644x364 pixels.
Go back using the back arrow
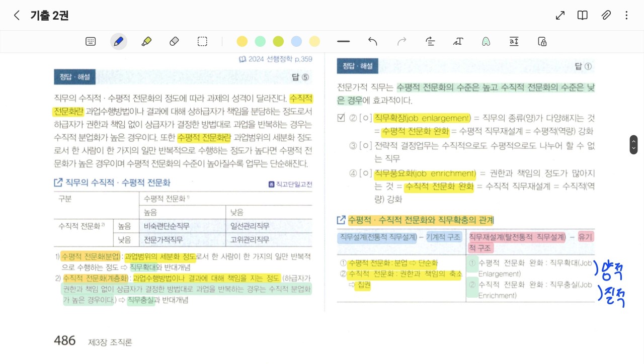(17, 15)
